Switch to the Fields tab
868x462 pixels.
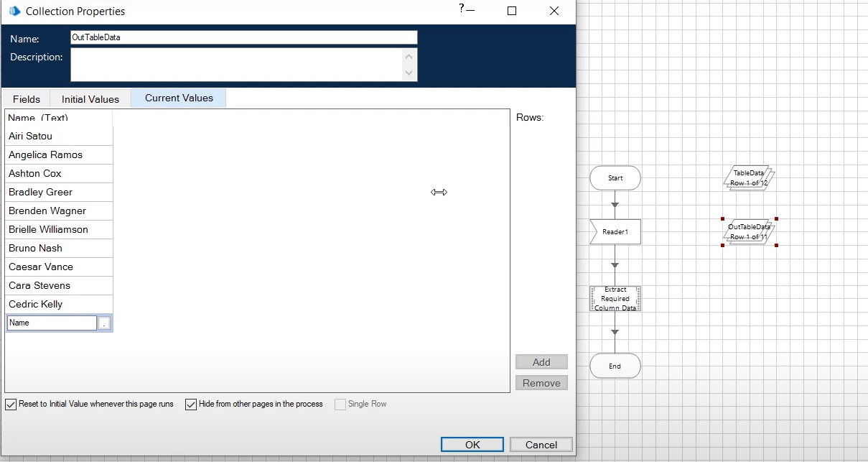27,99
